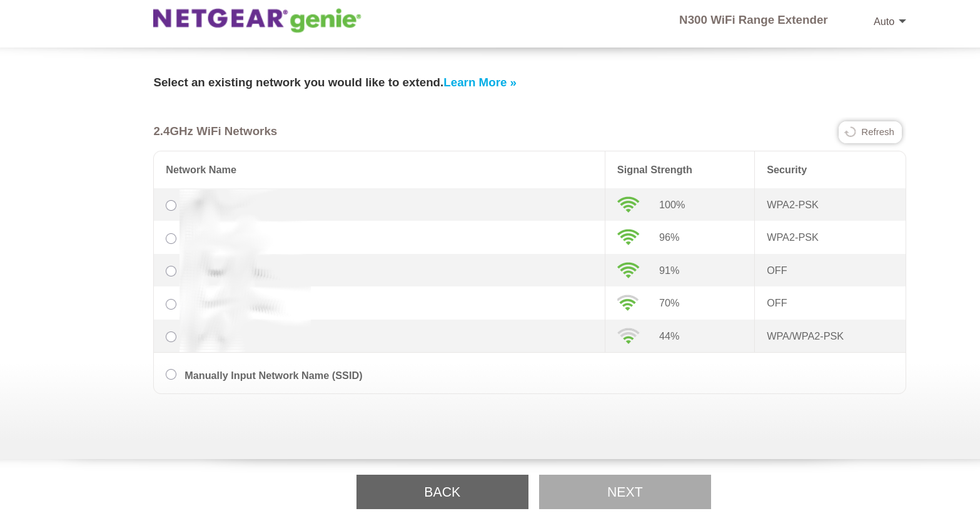Open the Learn More link
The width and height of the screenshot is (980, 516).
click(480, 83)
